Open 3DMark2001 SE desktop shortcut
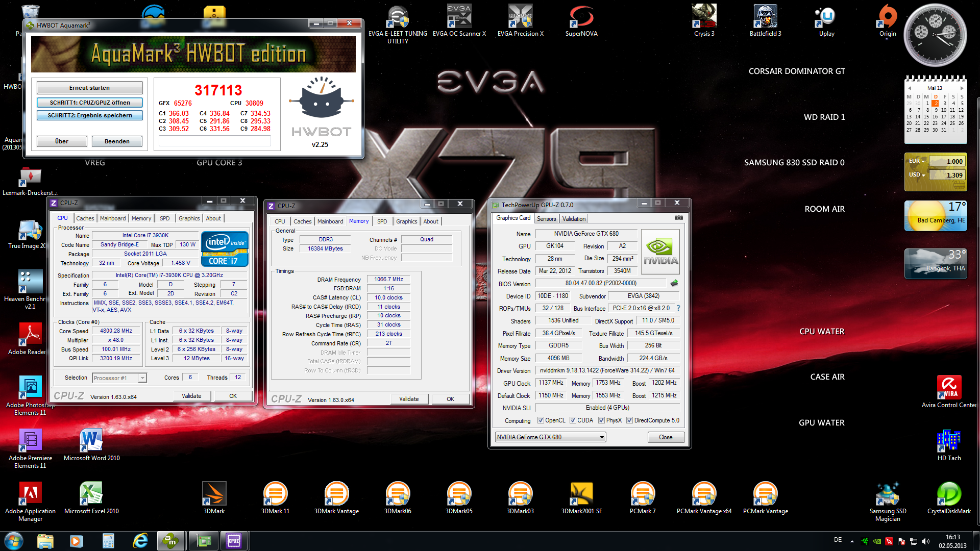The height and width of the screenshot is (551, 980). coord(581,498)
